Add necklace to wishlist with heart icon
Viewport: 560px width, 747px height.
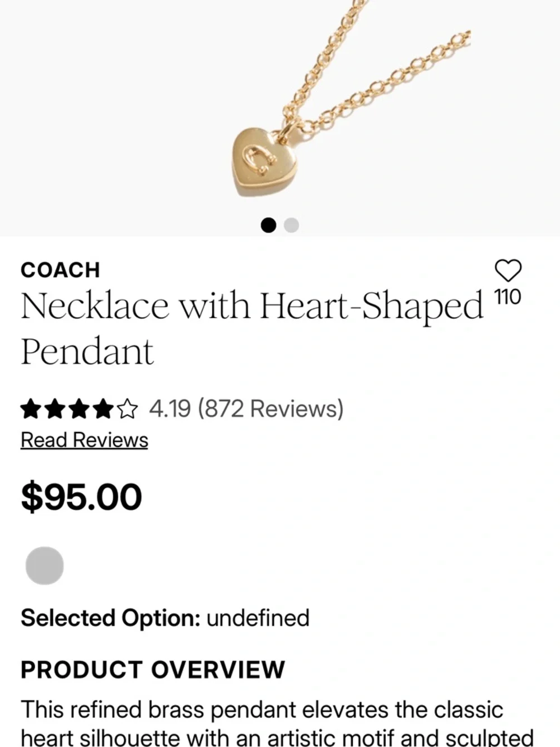pyautogui.click(x=508, y=271)
